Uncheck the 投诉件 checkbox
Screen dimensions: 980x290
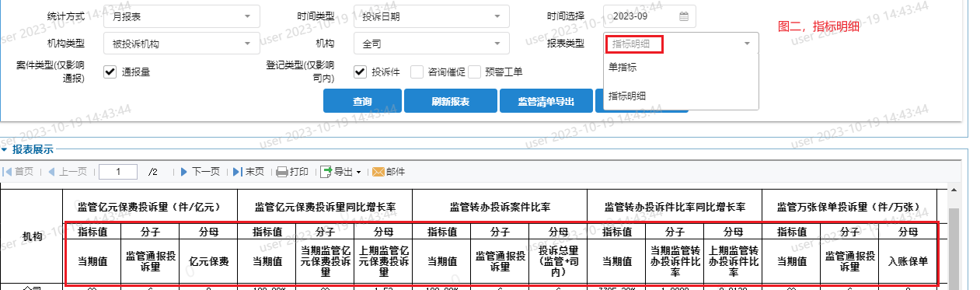click(360, 72)
